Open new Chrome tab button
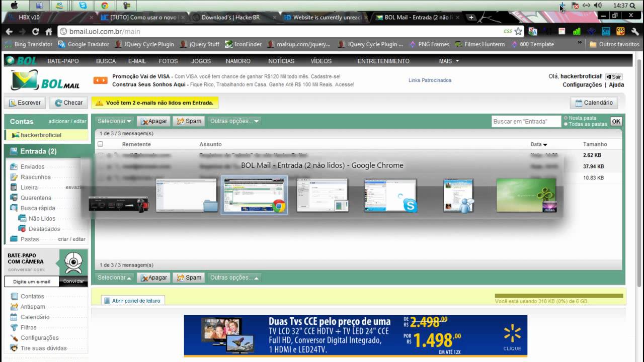Image resolution: width=644 pixels, height=362 pixels. point(471,17)
